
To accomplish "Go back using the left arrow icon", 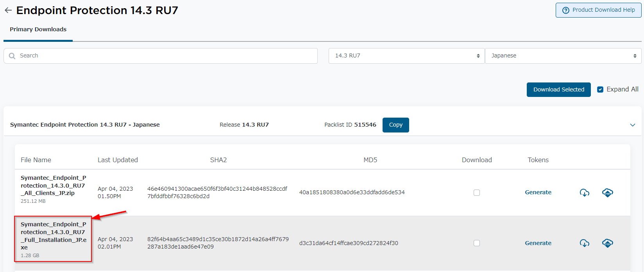I will pyautogui.click(x=8, y=11).
